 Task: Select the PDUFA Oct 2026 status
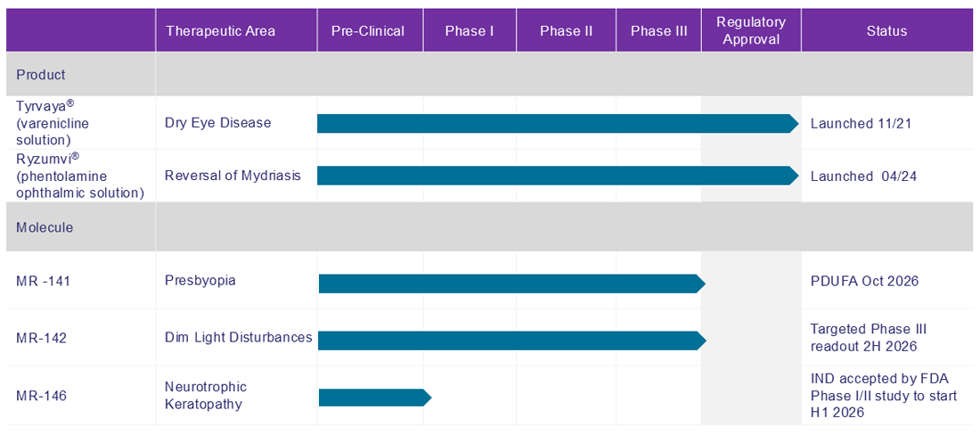point(864,282)
